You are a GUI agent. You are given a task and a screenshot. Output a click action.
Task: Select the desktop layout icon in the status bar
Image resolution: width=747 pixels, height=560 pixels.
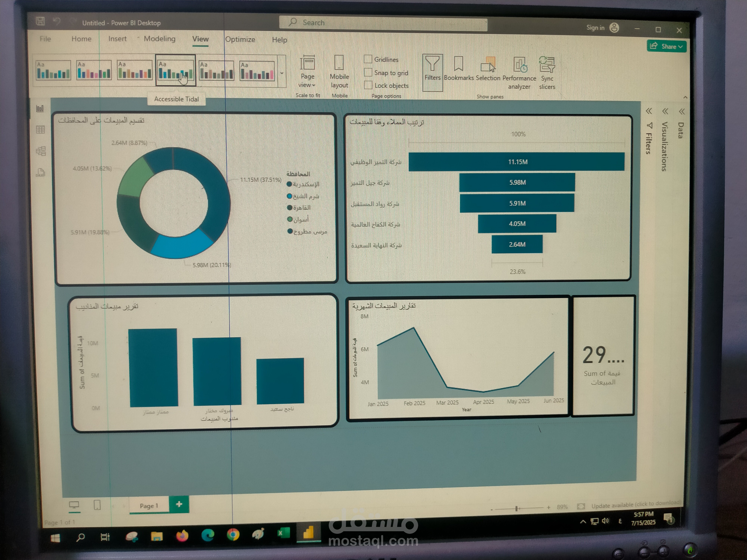click(x=74, y=505)
